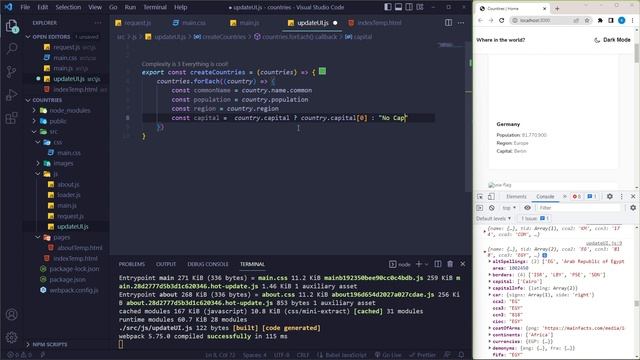Open DevTools settings gear in tab bar
This screenshot has width=640, height=360.
tap(609, 196)
